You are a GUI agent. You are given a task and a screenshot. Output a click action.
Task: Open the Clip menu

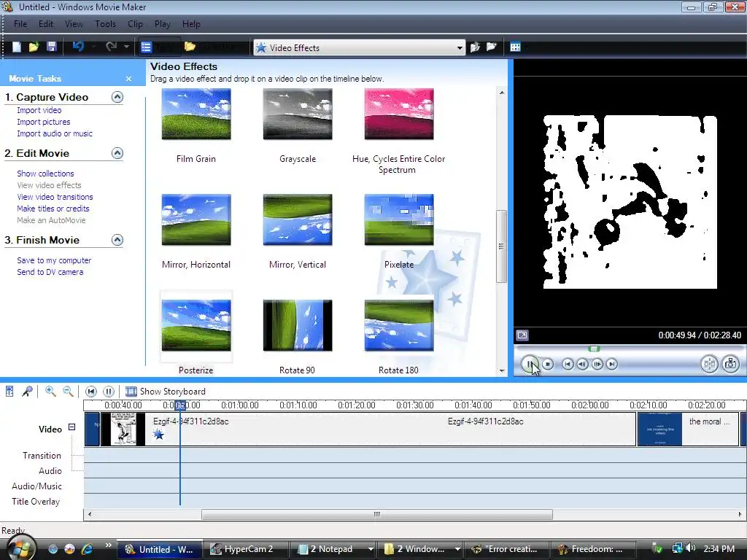pyautogui.click(x=135, y=24)
